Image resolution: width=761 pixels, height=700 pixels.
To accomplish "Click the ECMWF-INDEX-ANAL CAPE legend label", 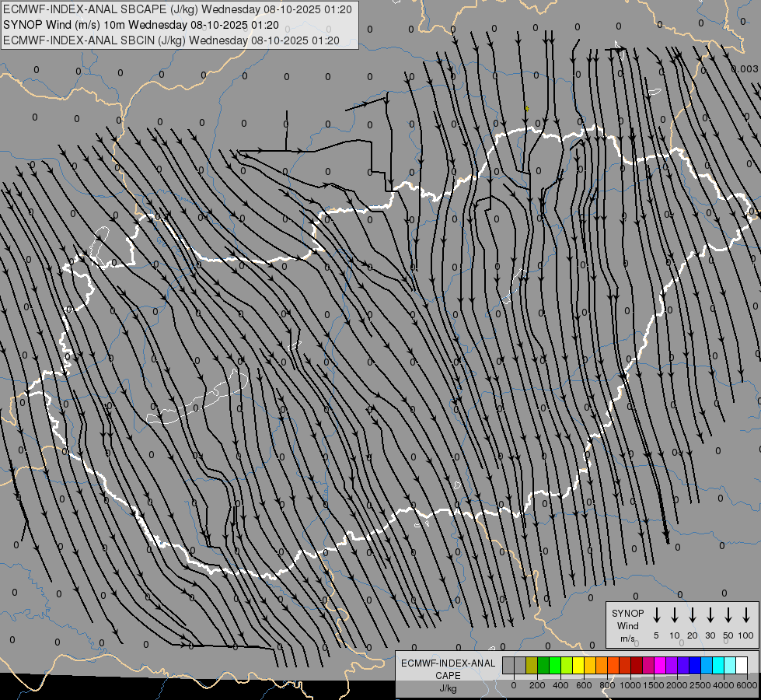I will pyautogui.click(x=448, y=669).
